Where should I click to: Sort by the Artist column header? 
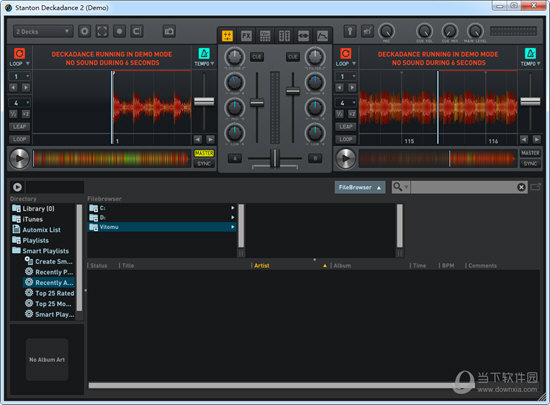pos(262,266)
